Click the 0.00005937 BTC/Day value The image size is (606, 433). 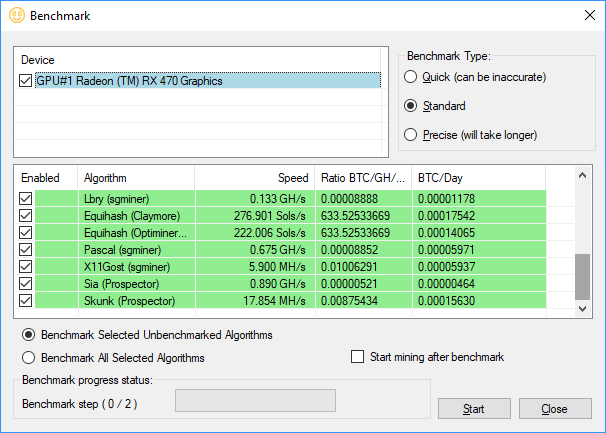tap(446, 267)
